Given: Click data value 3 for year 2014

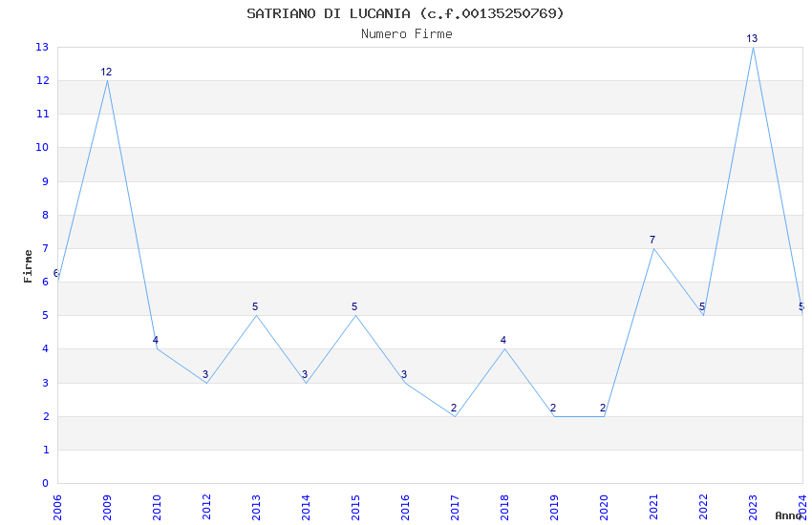Looking at the screenshot, I should coord(305,374).
